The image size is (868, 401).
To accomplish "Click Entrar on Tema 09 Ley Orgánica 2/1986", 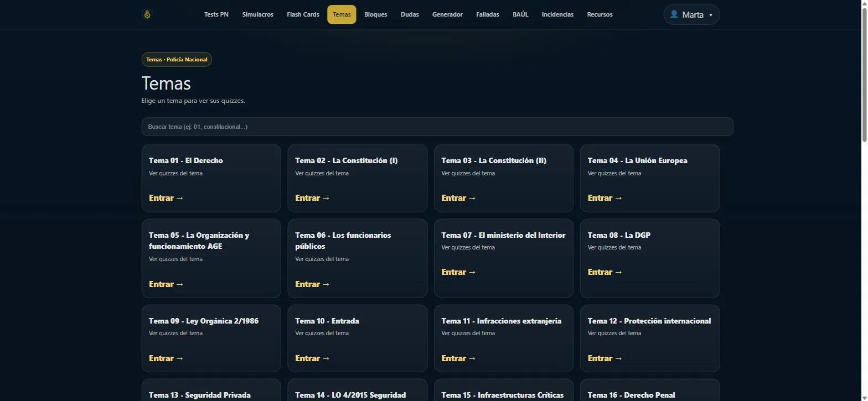I will (166, 358).
